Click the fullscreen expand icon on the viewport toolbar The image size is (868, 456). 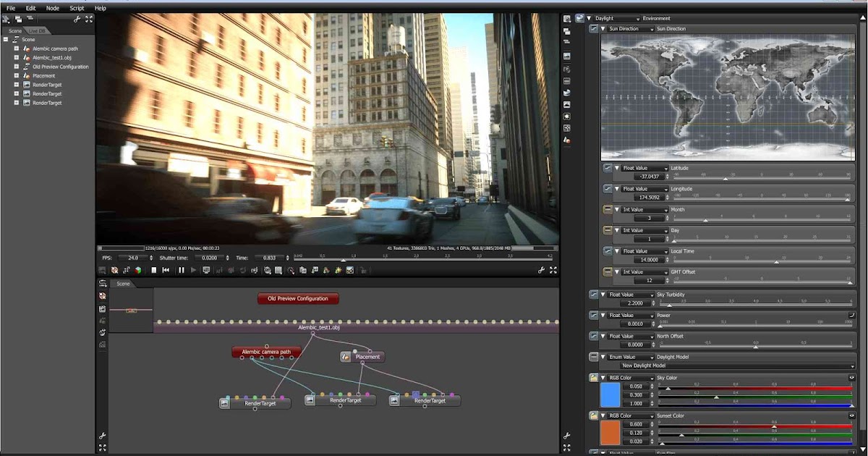click(x=553, y=270)
